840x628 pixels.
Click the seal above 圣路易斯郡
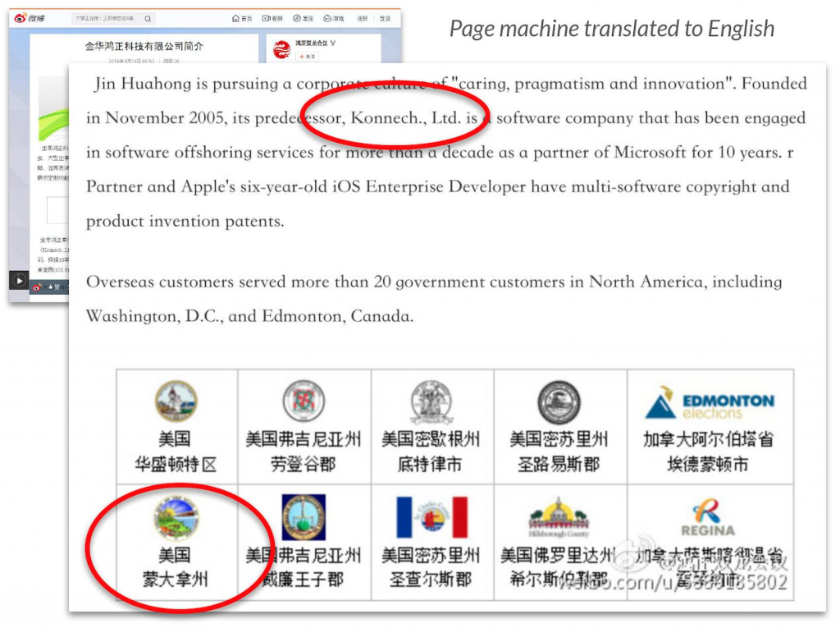559,401
